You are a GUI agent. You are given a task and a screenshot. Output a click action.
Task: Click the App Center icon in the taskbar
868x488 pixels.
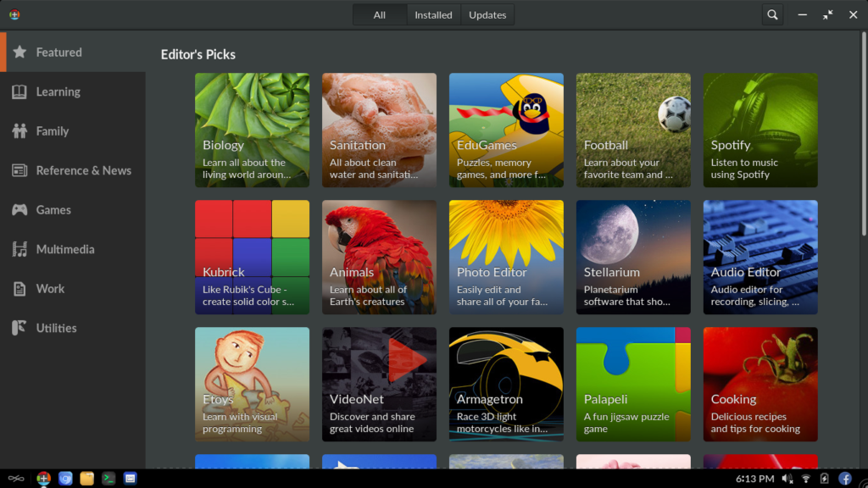point(44,479)
